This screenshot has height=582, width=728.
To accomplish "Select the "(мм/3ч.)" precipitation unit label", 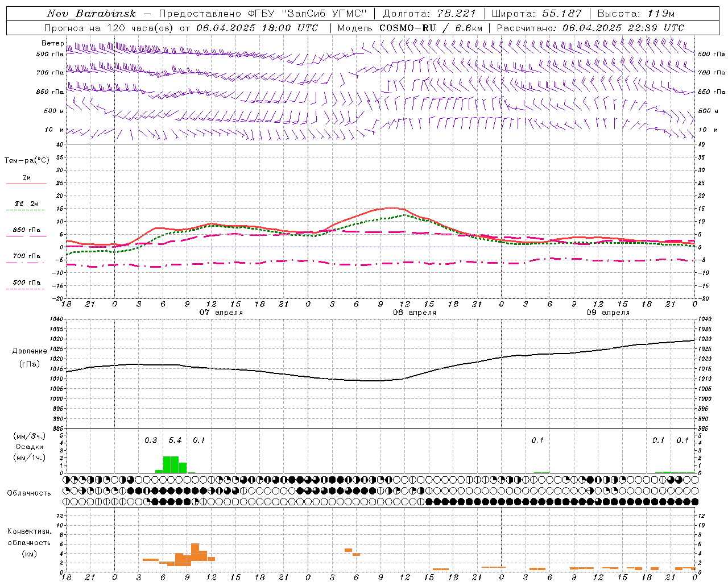I will (x=29, y=436).
